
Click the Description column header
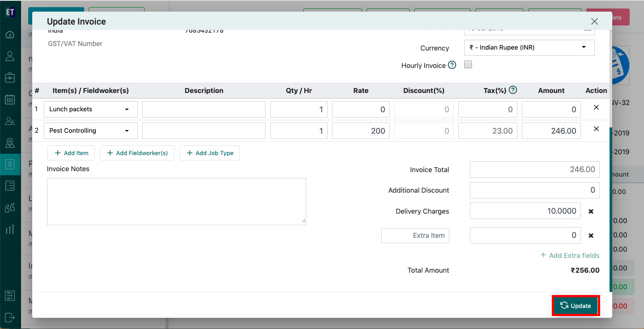[x=204, y=90]
